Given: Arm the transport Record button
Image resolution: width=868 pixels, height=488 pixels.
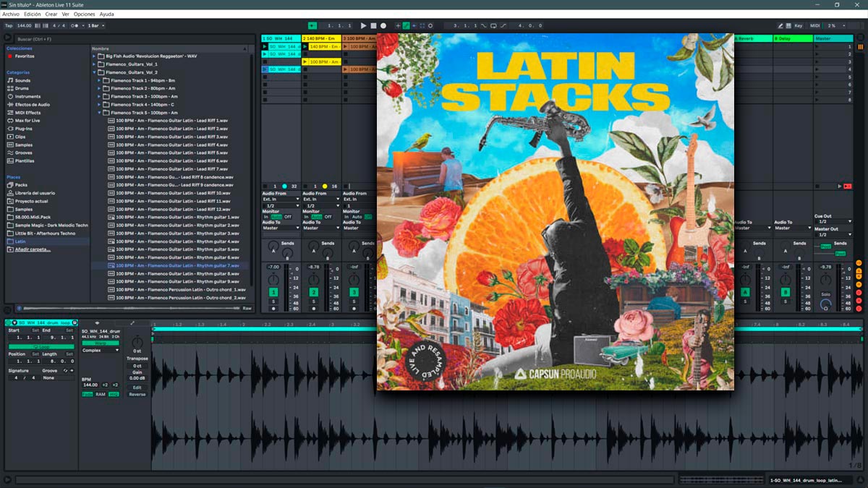Looking at the screenshot, I should point(383,25).
